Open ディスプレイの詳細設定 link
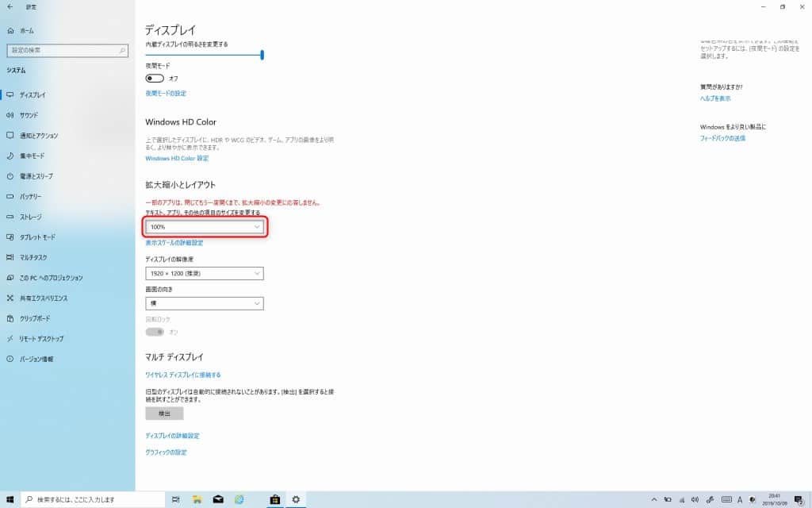Image resolution: width=812 pixels, height=508 pixels. pyautogui.click(x=172, y=436)
